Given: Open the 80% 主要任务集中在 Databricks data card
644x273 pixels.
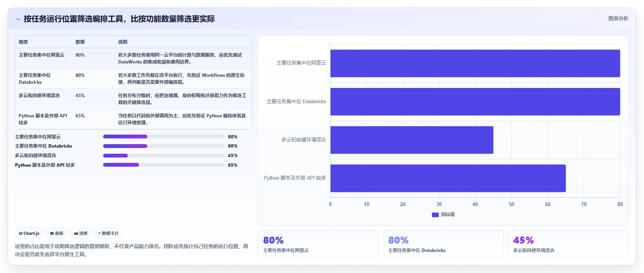Looking at the screenshot, I should (x=443, y=244).
